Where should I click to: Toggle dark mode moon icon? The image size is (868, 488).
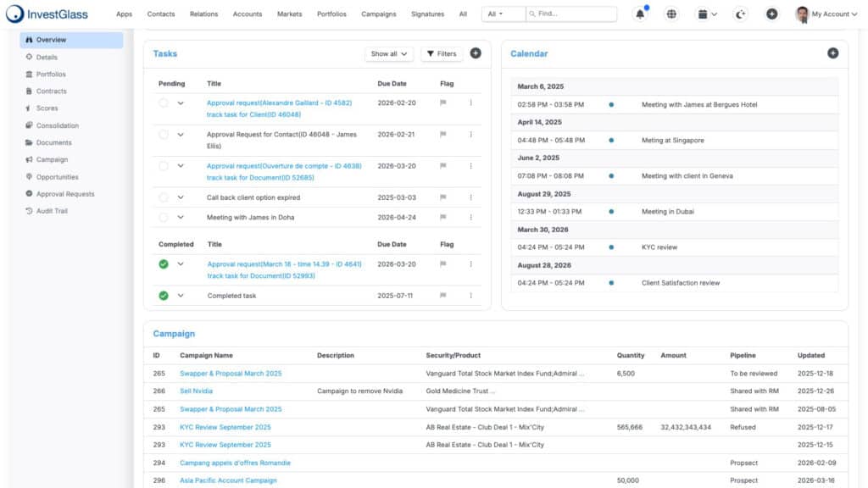740,14
